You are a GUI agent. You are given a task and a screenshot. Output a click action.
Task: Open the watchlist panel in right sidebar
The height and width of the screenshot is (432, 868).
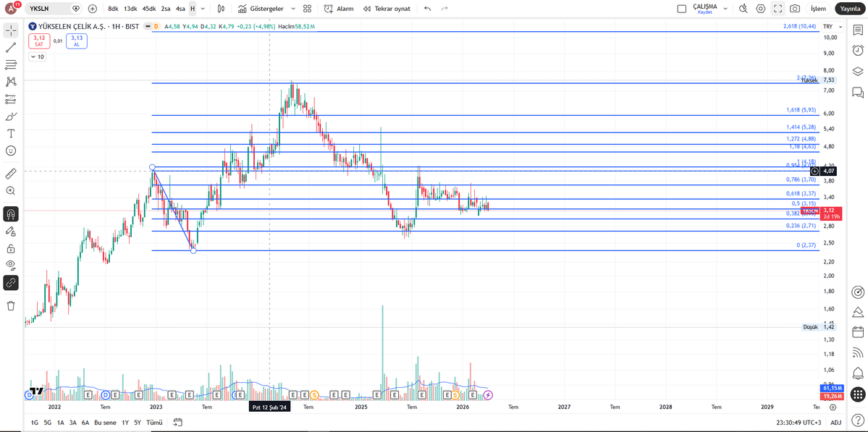(x=857, y=30)
